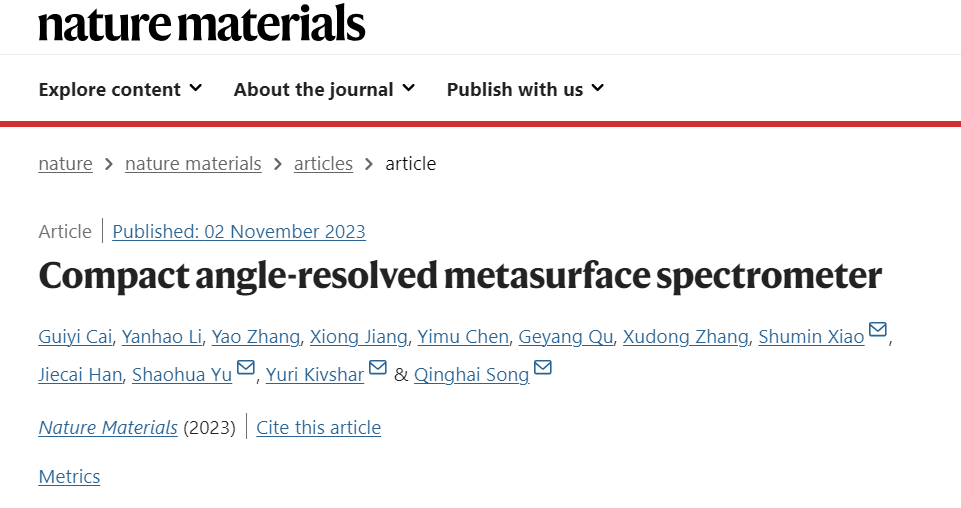Select author Geyang Qu link
The image size is (961, 508).
(566, 336)
